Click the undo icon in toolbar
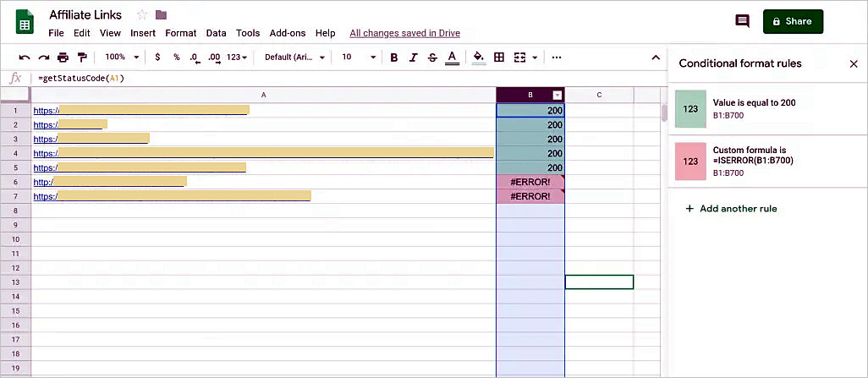 [25, 58]
